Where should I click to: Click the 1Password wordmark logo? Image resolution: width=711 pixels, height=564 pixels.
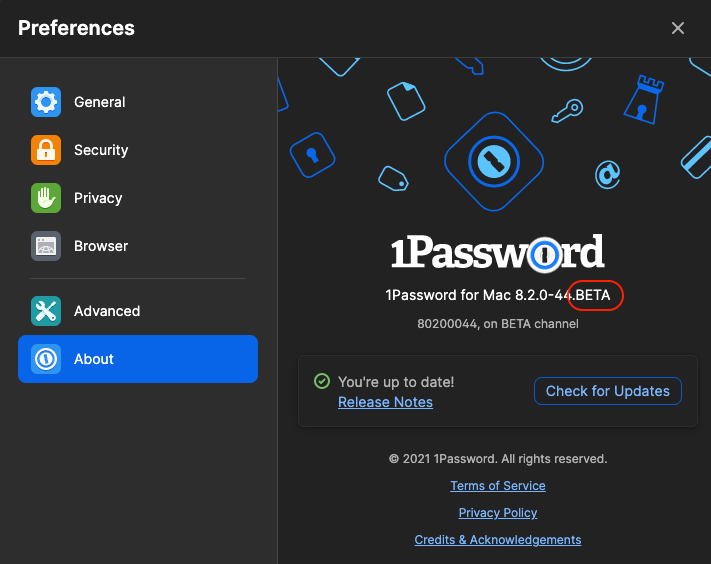pos(497,253)
